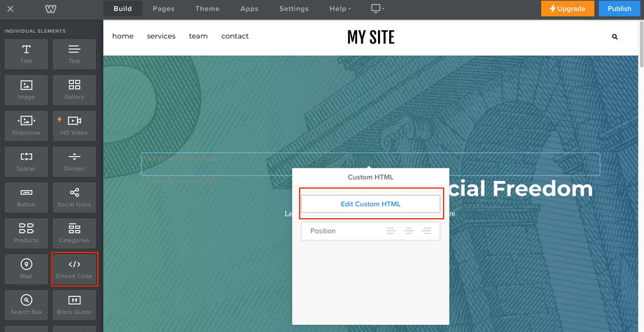Click the MY SITE title
Viewport: 644px width, 332px height.
pos(371,37)
